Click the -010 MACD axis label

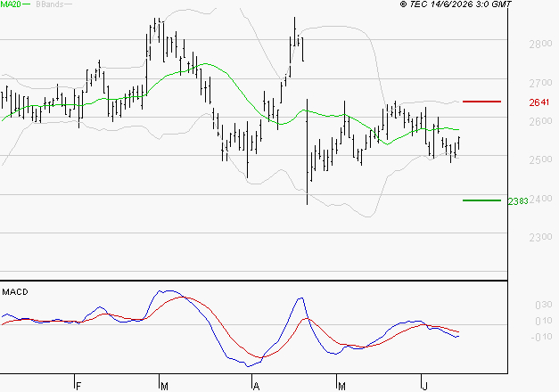[x=541, y=337]
